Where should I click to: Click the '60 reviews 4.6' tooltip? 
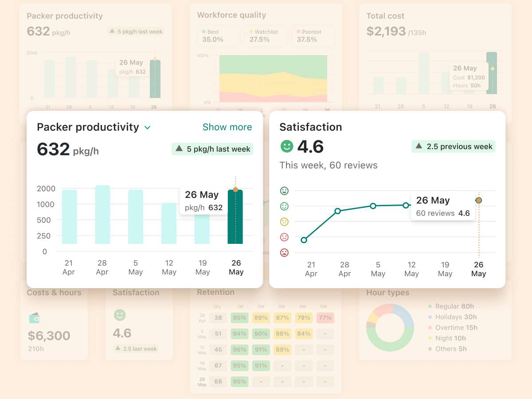pos(443,207)
